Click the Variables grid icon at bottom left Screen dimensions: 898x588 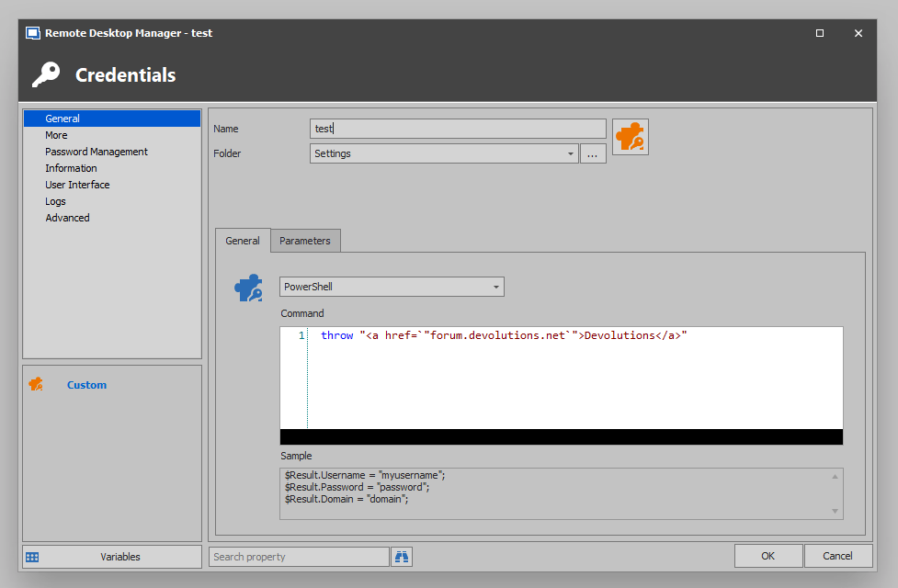coord(33,556)
